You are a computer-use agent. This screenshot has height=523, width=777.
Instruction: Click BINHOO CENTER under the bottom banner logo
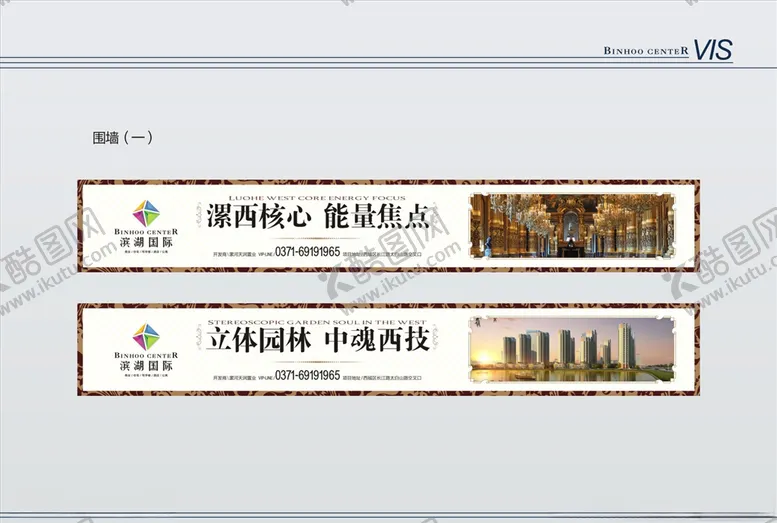146,355
